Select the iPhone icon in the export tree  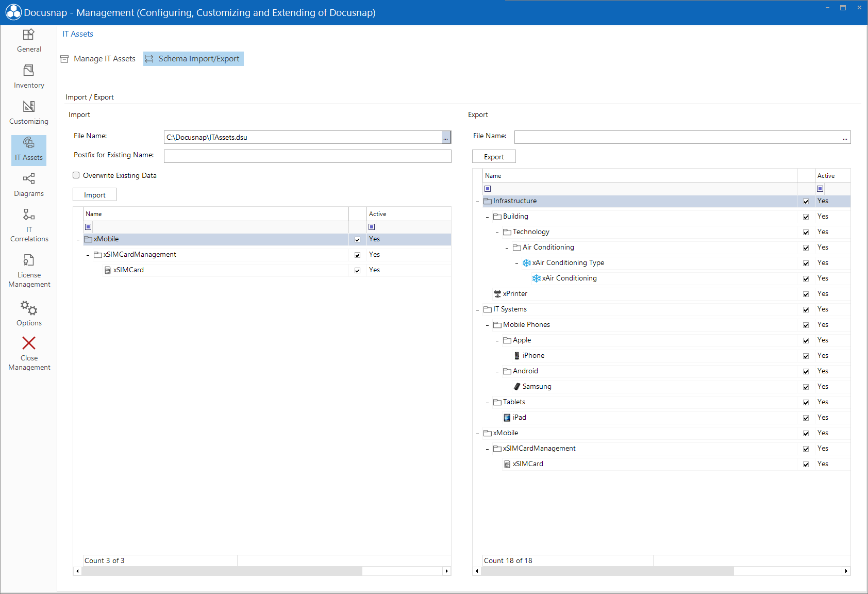[516, 355]
